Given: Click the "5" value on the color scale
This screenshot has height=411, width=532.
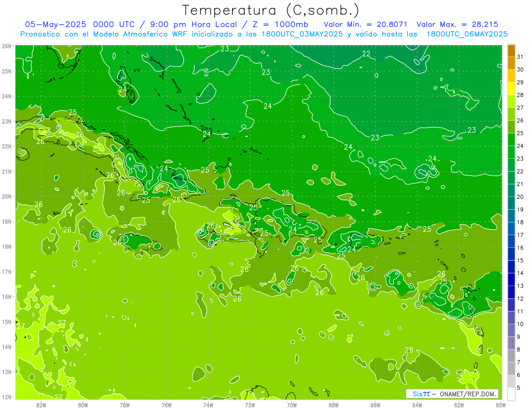Looking at the screenshot, I should tap(519, 388).
